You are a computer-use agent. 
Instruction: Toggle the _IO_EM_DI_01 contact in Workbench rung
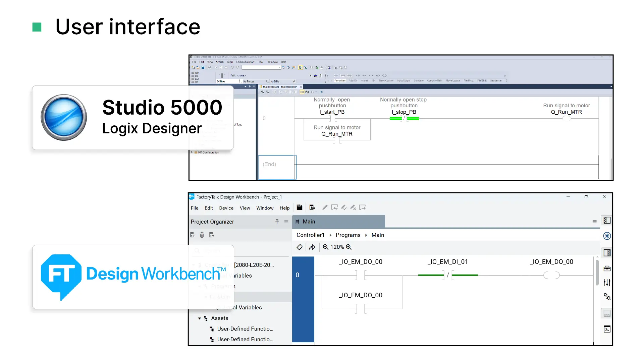point(448,275)
